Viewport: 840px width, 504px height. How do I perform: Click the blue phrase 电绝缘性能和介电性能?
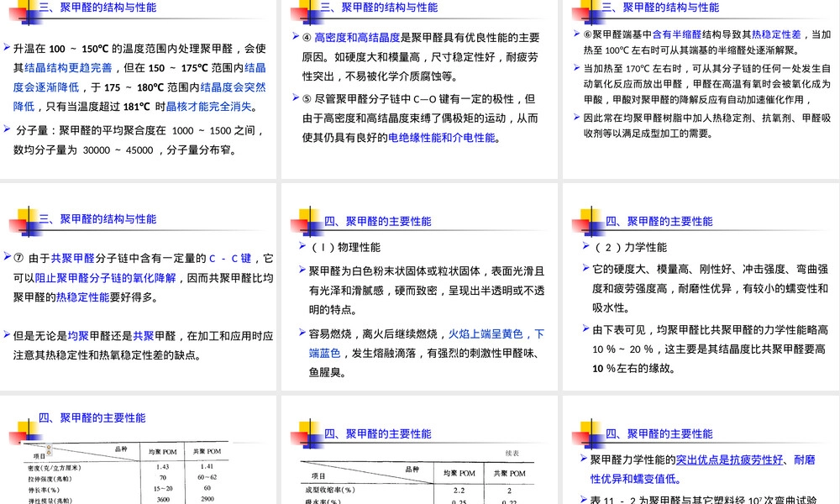[x=442, y=138]
